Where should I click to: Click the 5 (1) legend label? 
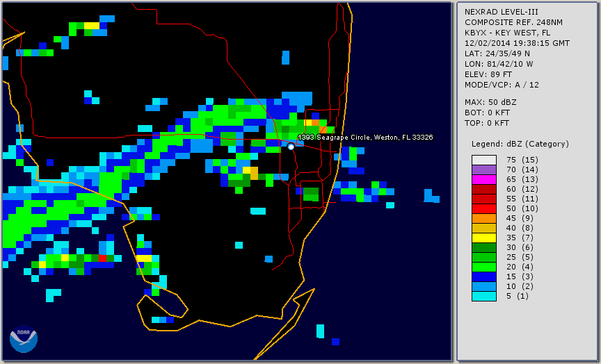tap(517, 296)
